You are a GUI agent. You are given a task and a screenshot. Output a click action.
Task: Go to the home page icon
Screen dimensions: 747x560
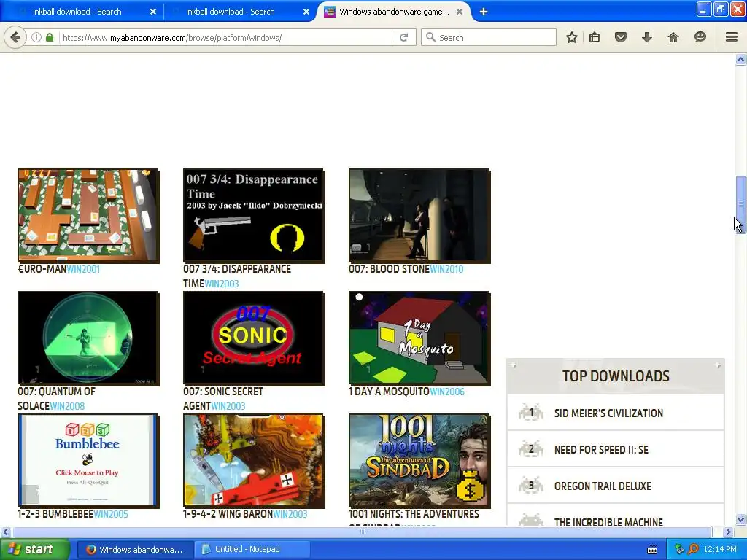(x=673, y=37)
